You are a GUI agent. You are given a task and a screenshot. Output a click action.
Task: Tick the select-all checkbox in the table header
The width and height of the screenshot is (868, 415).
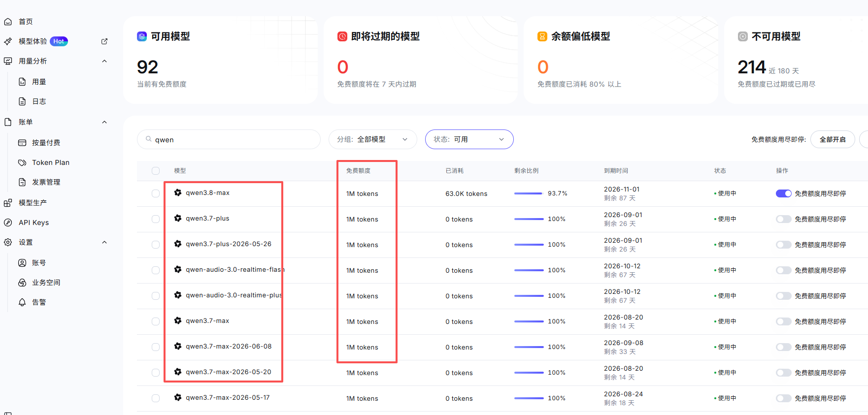156,171
